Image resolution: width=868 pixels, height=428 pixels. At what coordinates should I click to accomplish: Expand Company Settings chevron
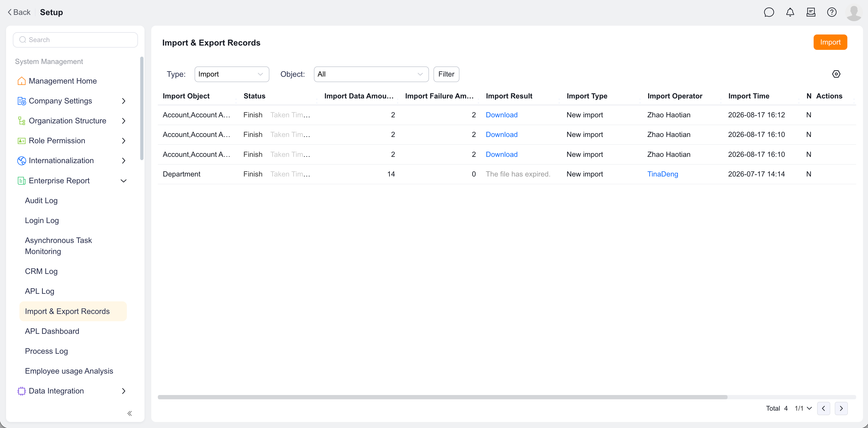click(x=124, y=101)
